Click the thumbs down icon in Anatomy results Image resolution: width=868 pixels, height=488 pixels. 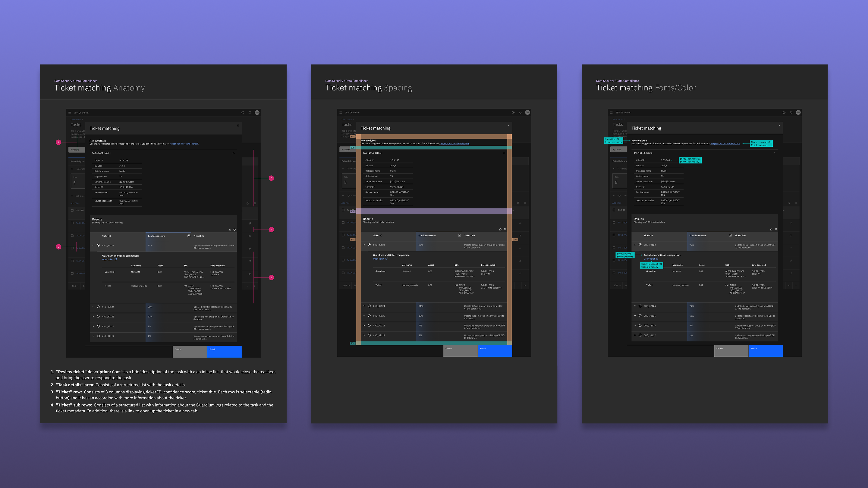pos(234,230)
